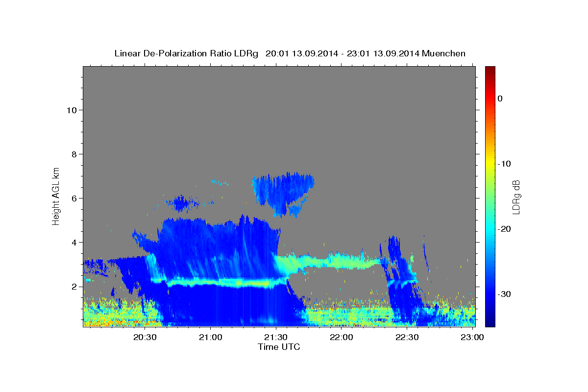Click the colorbar label -20
This screenshot has height=392, width=588.
(504, 229)
